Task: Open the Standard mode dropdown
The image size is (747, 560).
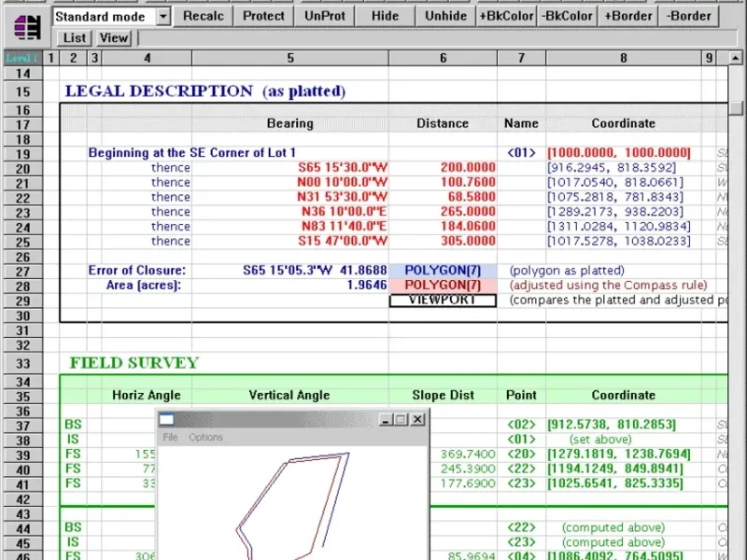Action: click(x=162, y=17)
